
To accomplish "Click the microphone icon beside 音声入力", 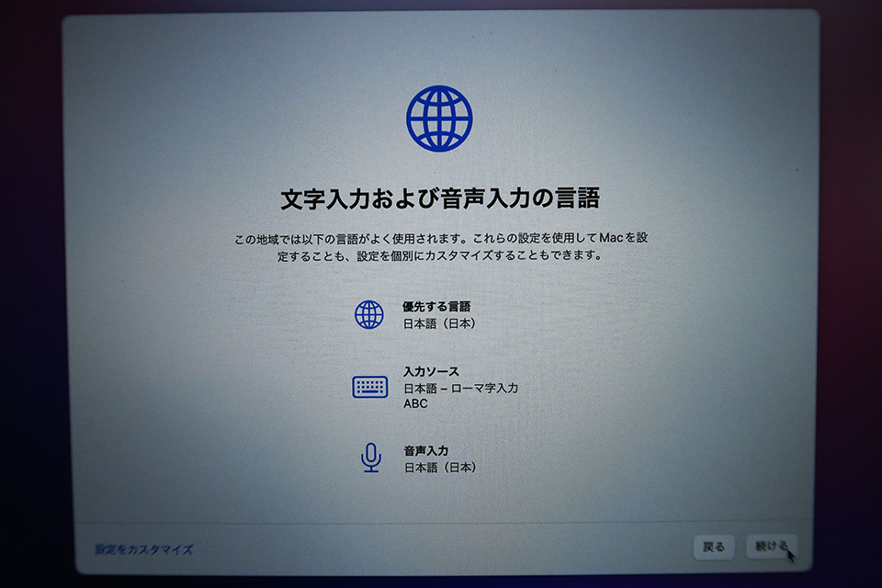I will 370,458.
